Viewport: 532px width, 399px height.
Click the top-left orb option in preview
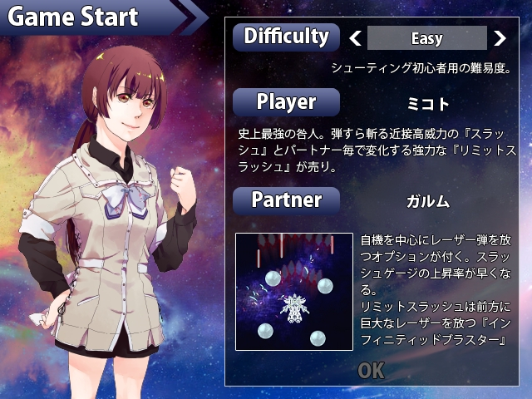coord(273,278)
